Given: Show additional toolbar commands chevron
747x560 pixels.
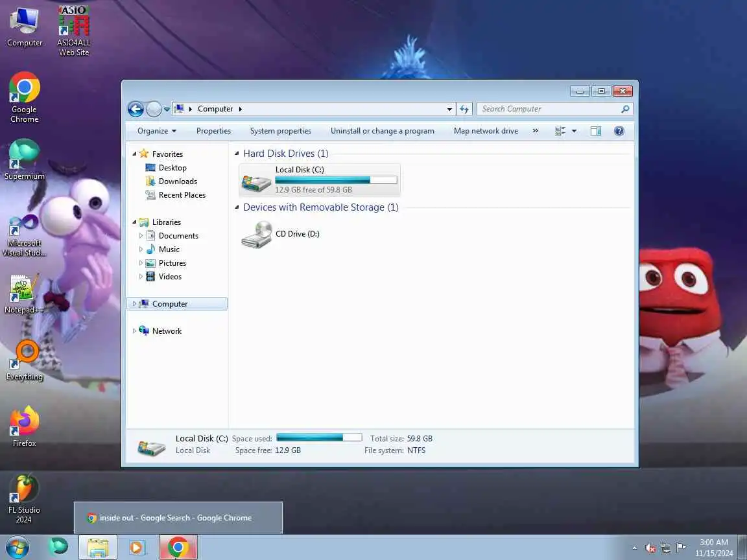Looking at the screenshot, I should [x=536, y=131].
